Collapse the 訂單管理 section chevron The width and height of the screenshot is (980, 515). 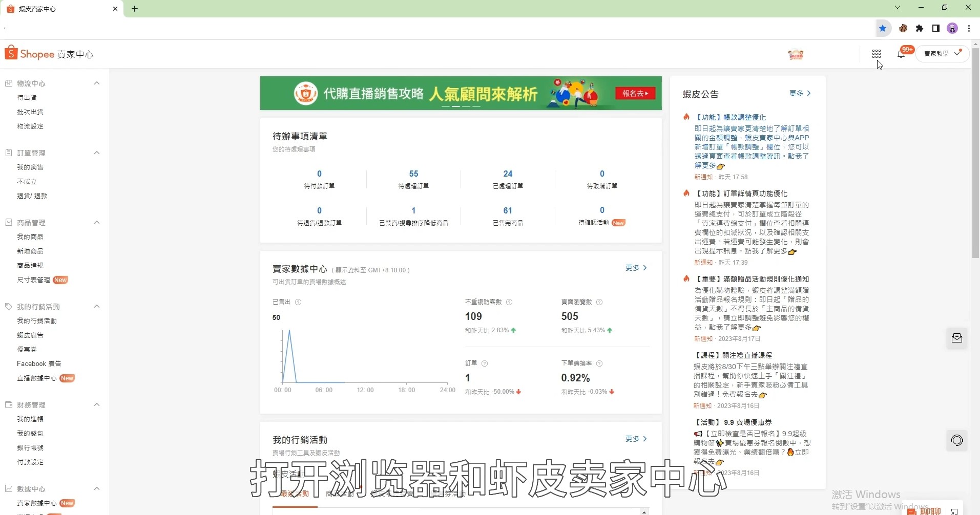point(97,153)
